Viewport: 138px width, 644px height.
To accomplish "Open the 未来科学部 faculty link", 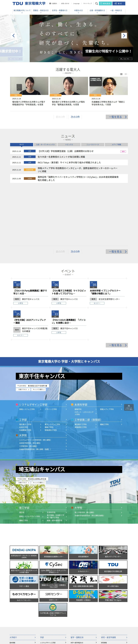I will 97,405.
